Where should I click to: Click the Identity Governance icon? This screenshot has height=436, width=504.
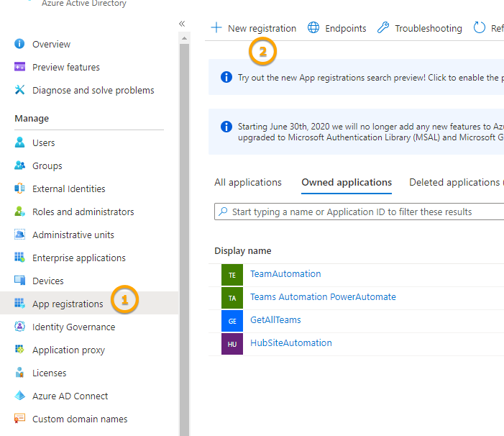click(x=19, y=327)
